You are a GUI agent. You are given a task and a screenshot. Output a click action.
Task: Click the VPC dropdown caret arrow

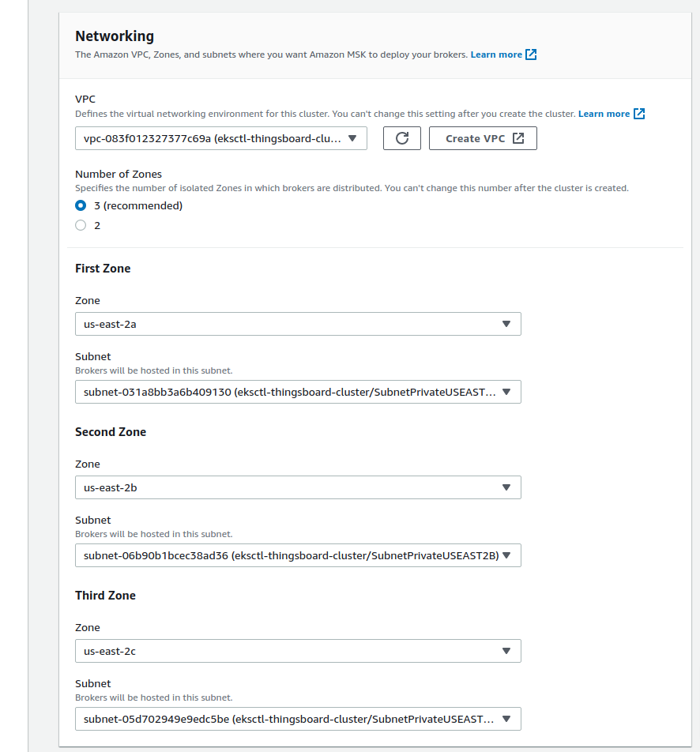click(352, 138)
